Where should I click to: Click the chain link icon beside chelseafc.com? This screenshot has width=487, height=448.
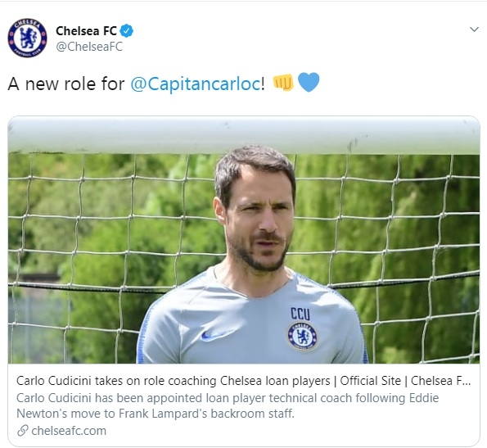(x=23, y=431)
